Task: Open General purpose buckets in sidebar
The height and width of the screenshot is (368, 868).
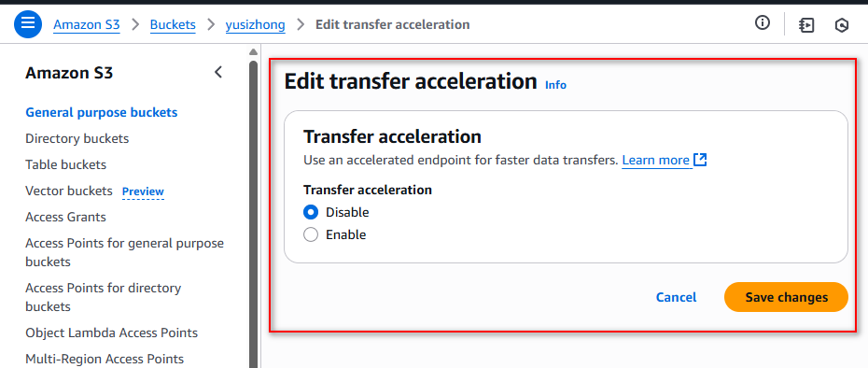Action: pos(102,112)
